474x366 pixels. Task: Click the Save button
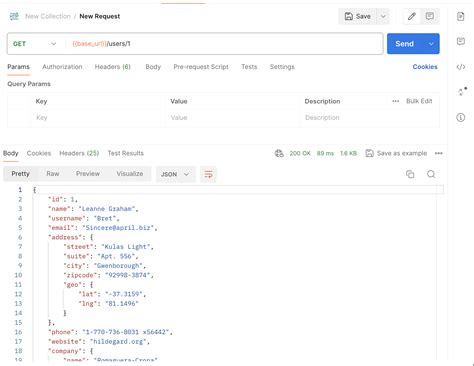(358, 16)
